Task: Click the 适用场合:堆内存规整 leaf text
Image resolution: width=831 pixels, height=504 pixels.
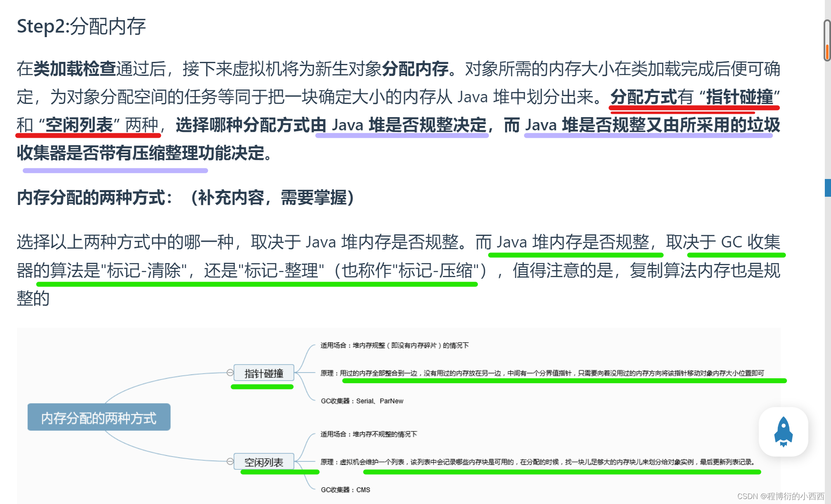Action: pyautogui.click(x=394, y=345)
